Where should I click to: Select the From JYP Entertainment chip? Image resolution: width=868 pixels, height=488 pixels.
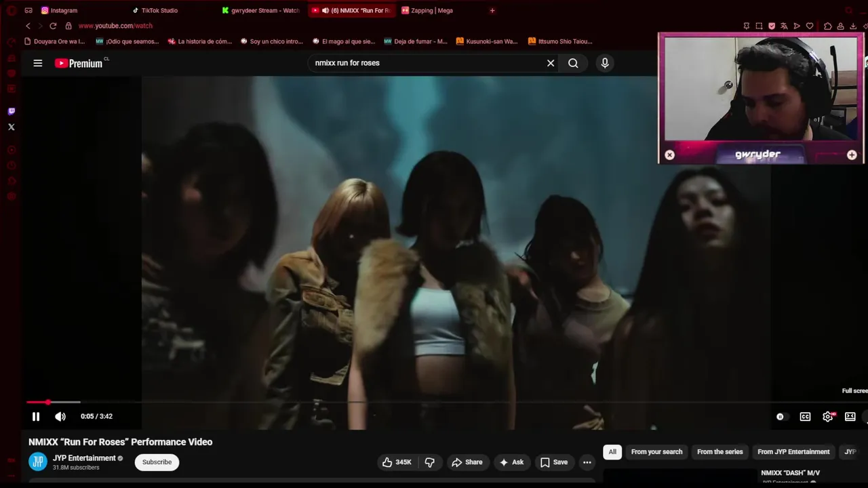793,452
